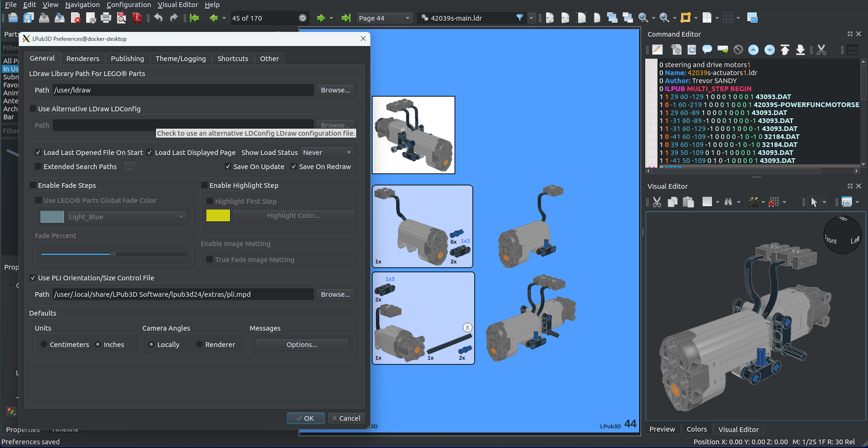The width and height of the screenshot is (868, 448).
Task: Select the edit command icon in Command Editor
Action: (x=657, y=50)
